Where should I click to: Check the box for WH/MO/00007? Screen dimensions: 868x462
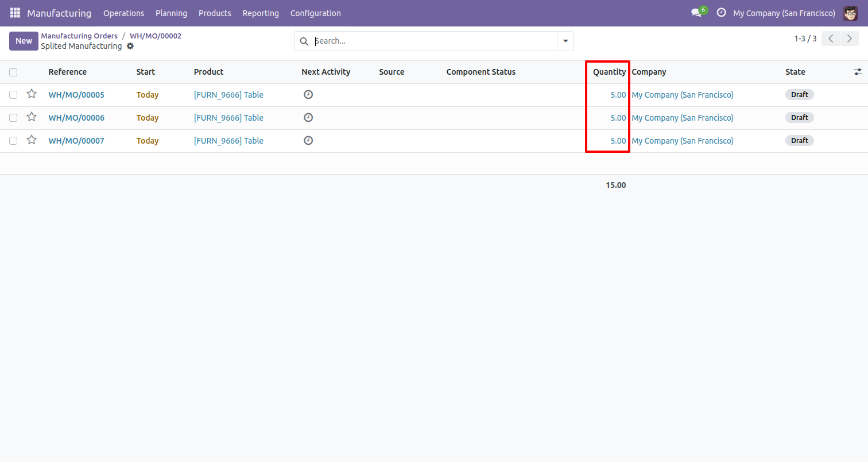pyautogui.click(x=13, y=141)
